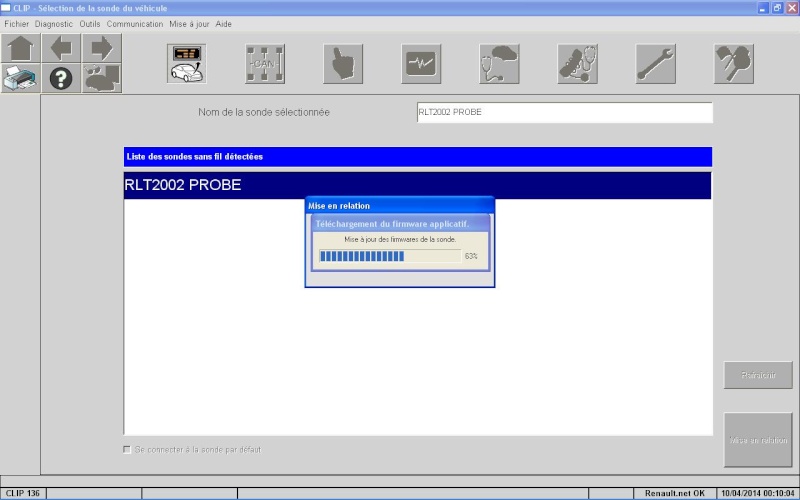This screenshot has width=800, height=500.
Task: Select RLT2002 PROBE in the probe list
Action: tap(417, 185)
